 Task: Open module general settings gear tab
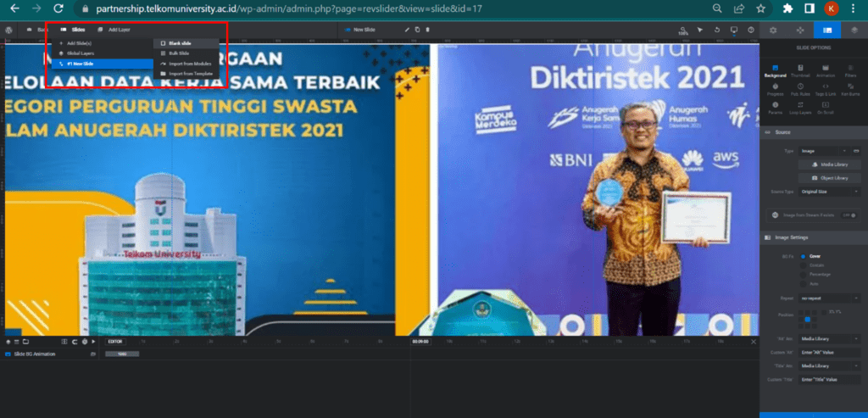[773, 31]
